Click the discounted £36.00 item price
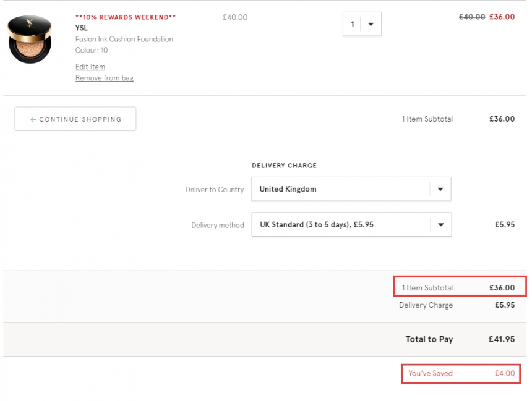Screen dimensions: 532x401 (502, 17)
